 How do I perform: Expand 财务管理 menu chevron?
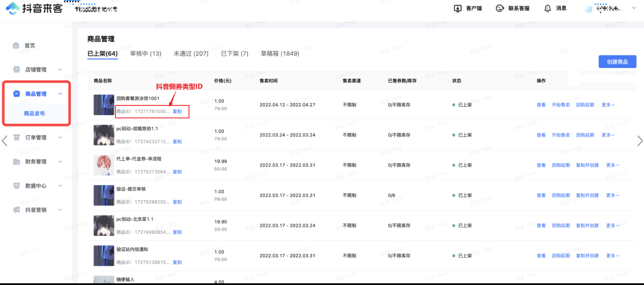(60, 161)
